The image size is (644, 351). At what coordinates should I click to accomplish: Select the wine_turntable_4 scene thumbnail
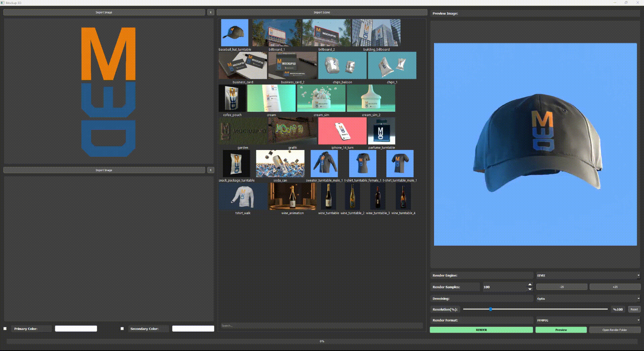(403, 196)
